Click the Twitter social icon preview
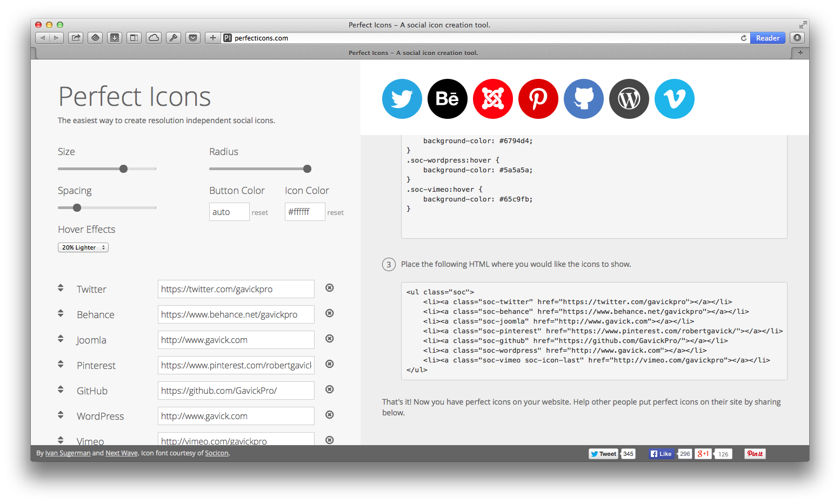 click(402, 99)
